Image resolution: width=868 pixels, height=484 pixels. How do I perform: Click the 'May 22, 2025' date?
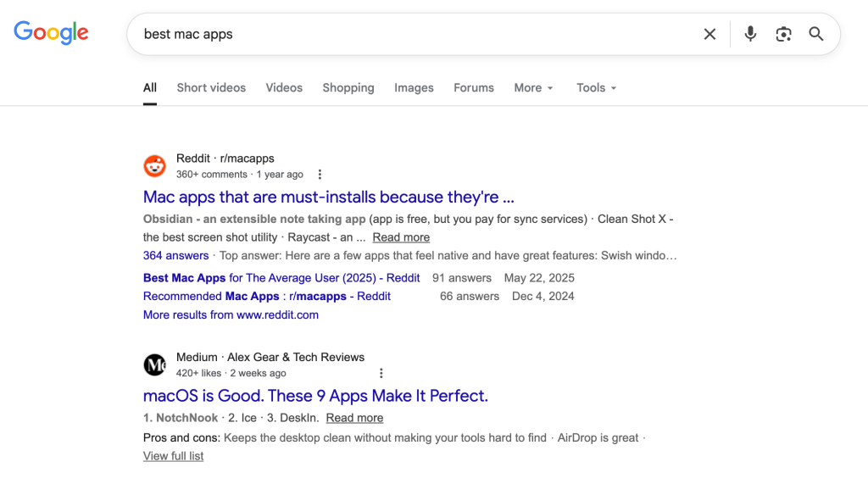[x=539, y=278]
